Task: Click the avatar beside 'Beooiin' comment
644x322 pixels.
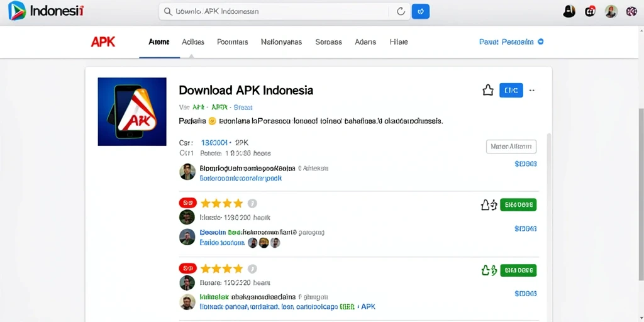Action: [x=187, y=237]
